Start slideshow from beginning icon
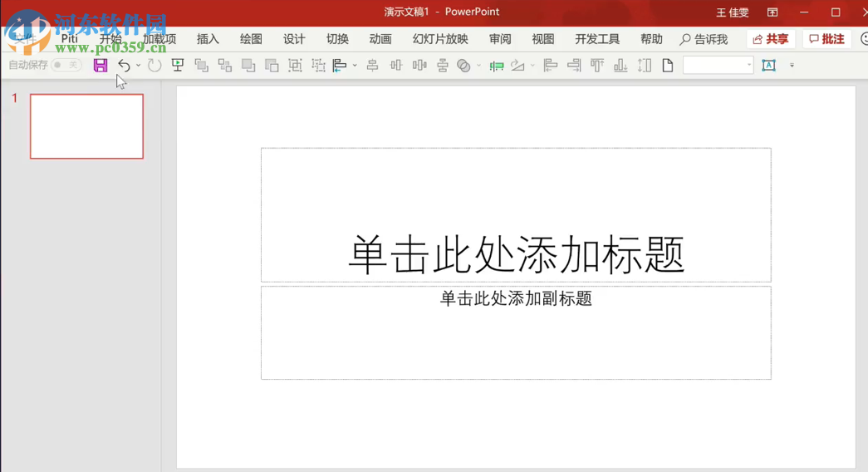Viewport: 868px width, 472px height. (x=178, y=66)
